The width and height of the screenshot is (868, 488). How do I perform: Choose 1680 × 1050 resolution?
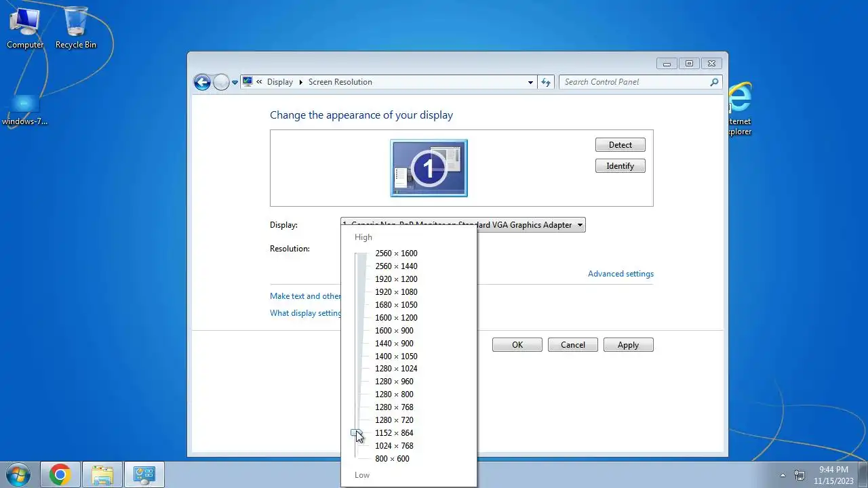click(x=396, y=305)
